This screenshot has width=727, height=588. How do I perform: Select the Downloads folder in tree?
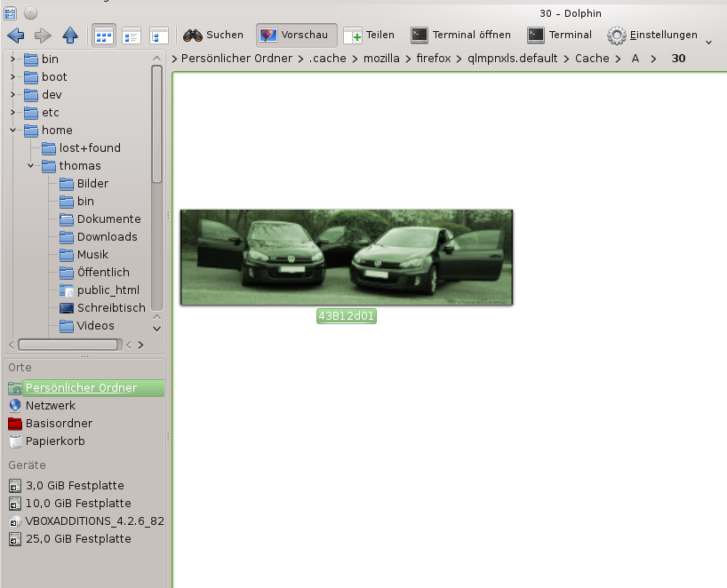coord(107,237)
